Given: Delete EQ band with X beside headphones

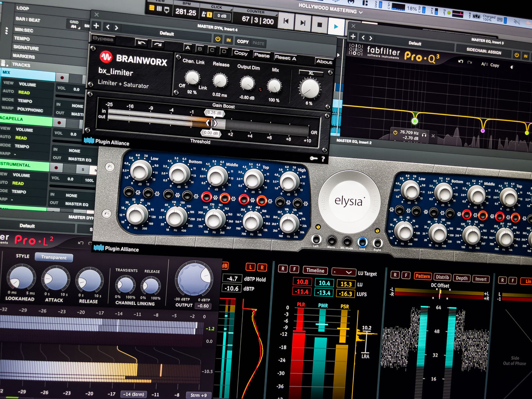Looking at the screenshot, I should coord(433,136).
